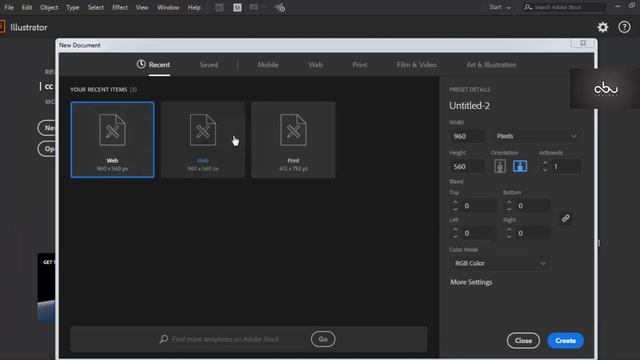This screenshot has height=360, width=640.
Task: Switch to the Saved tab
Action: 209,64
